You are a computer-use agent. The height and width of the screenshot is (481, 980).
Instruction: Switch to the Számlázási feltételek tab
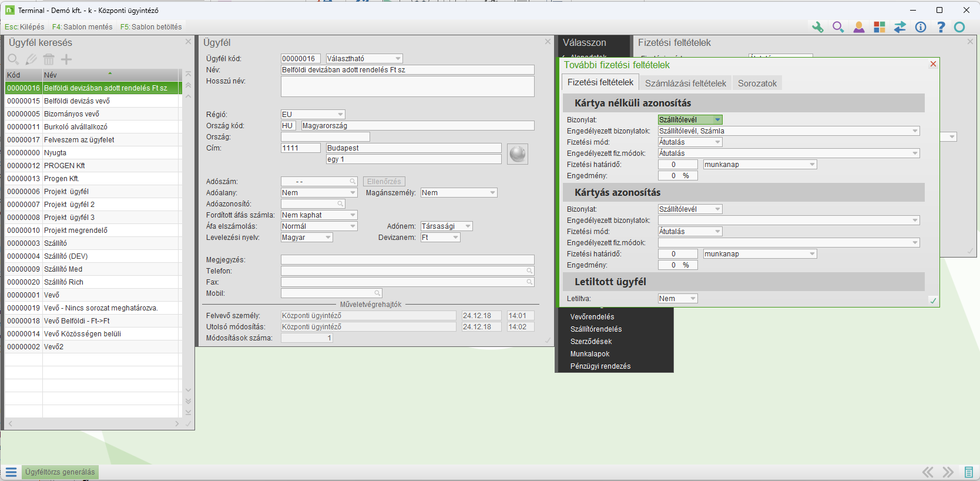coord(685,83)
